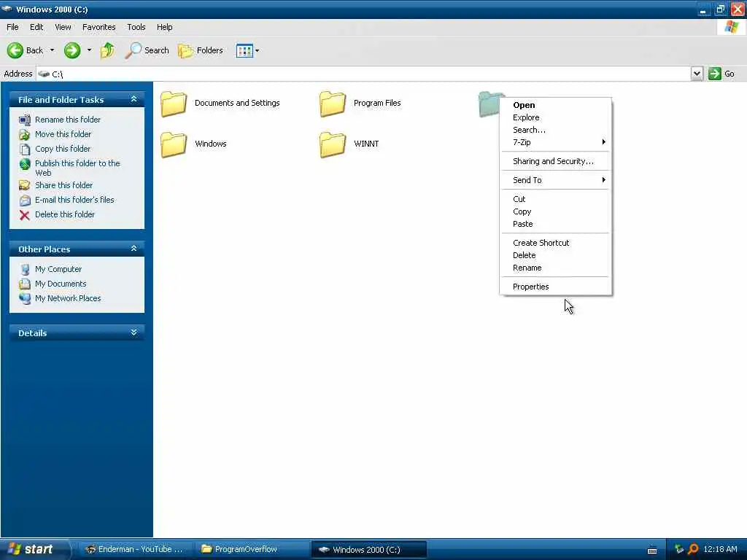This screenshot has height=560, width=747.
Task: Go to My Network Places
Action: [68, 298]
